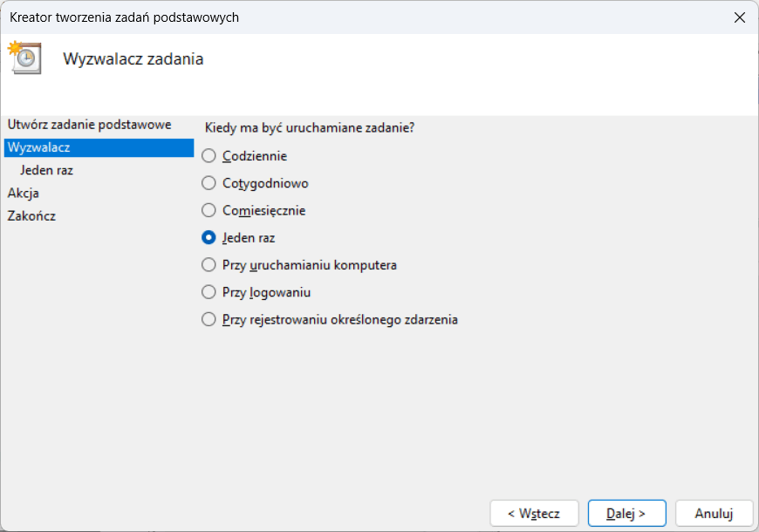Click the Kiedy ma być uruchamiane zadanie label
The width and height of the screenshot is (759, 532).
[x=309, y=127]
